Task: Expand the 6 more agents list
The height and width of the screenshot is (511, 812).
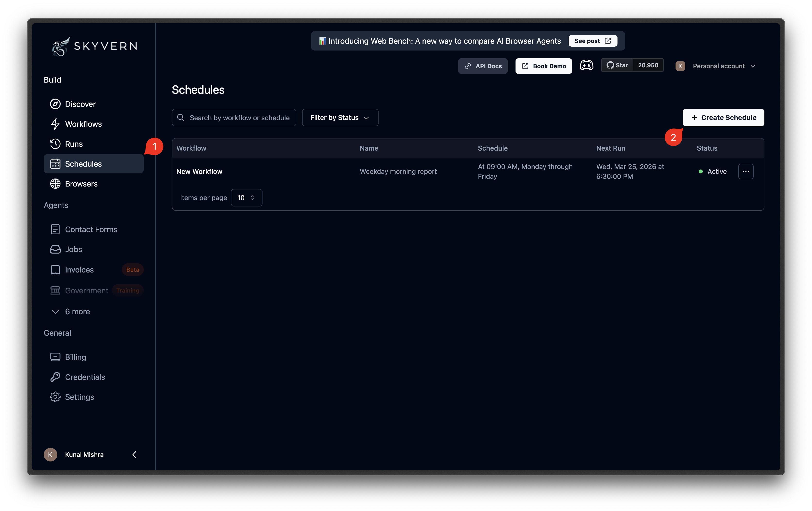Action: click(x=71, y=311)
